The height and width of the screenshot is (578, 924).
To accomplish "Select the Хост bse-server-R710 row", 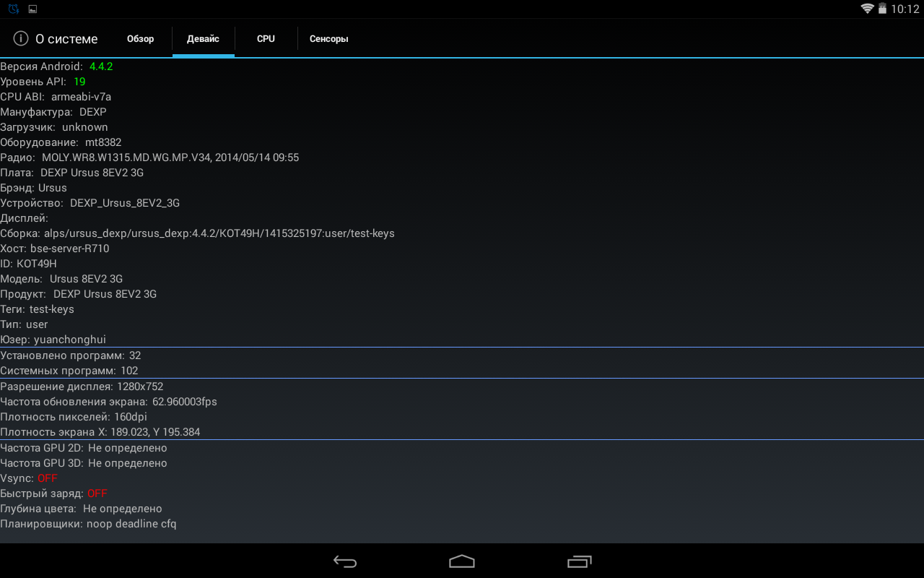I will click(x=462, y=249).
